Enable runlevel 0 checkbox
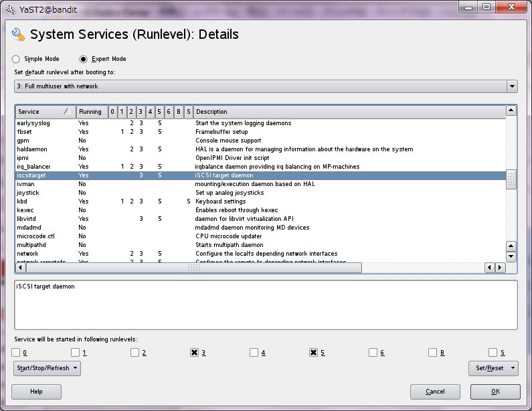 coord(16,353)
